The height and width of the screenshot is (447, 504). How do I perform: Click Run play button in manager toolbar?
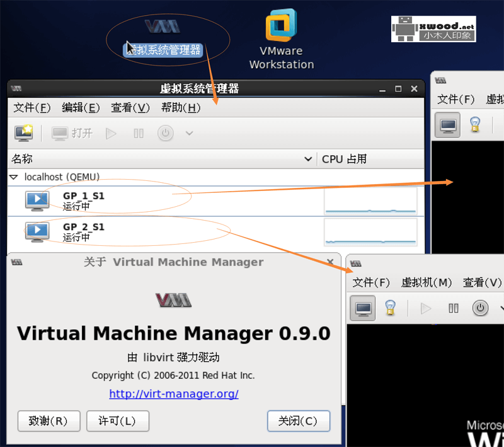tap(111, 133)
